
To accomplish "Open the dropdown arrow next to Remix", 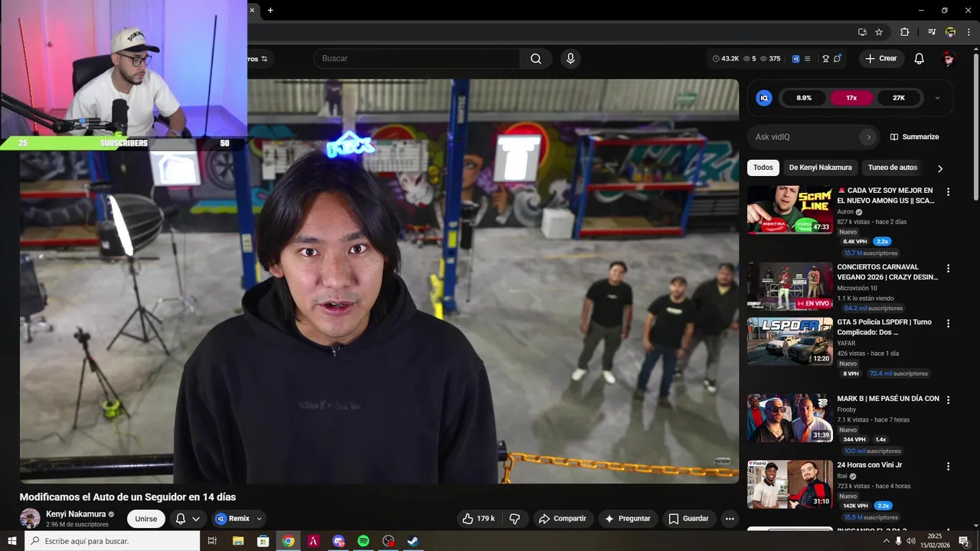I will 260,519.
